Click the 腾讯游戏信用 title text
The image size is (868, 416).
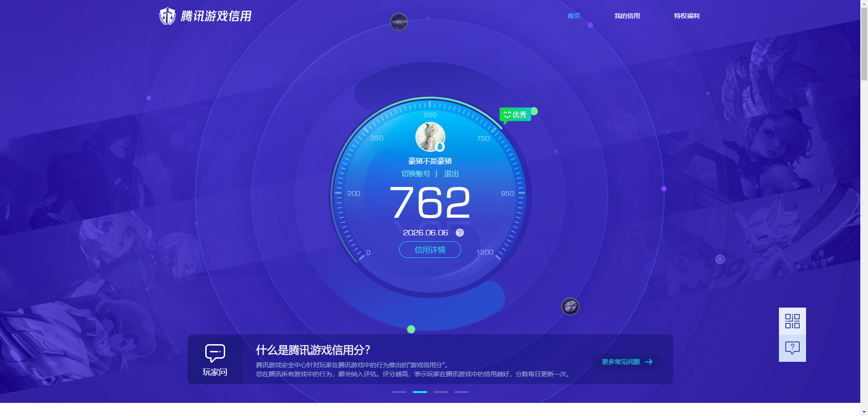216,16
